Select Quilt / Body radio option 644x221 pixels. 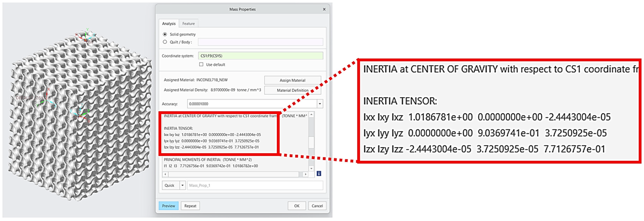click(165, 42)
